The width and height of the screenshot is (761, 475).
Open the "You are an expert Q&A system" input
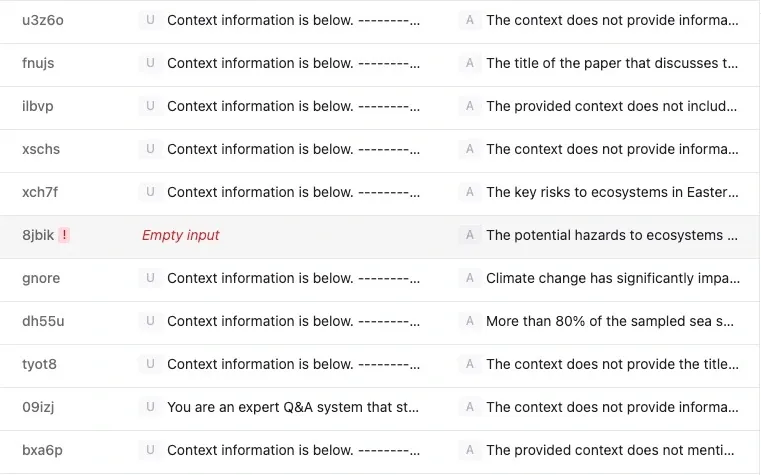point(293,407)
